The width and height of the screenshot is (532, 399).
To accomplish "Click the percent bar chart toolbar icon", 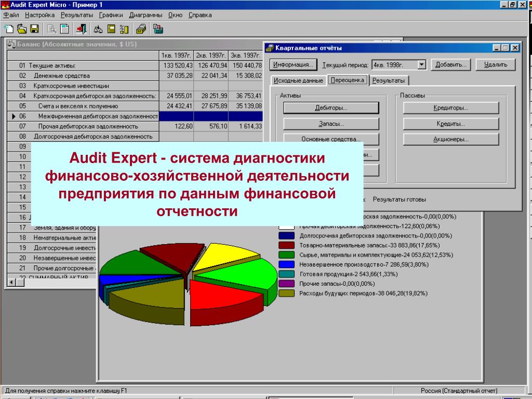I will (x=124, y=29).
